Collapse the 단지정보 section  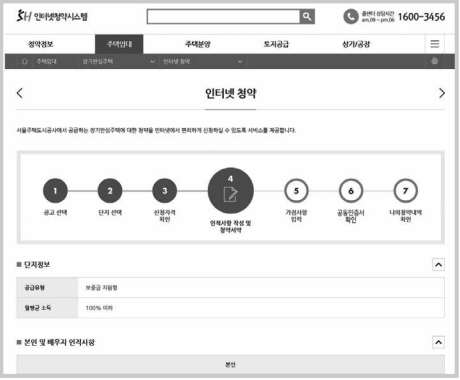pos(438,265)
